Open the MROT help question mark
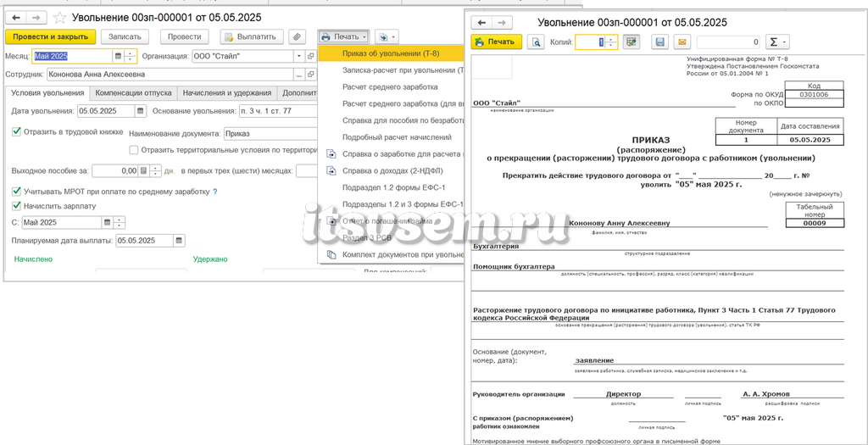The height and width of the screenshot is (445, 868). pos(214,192)
